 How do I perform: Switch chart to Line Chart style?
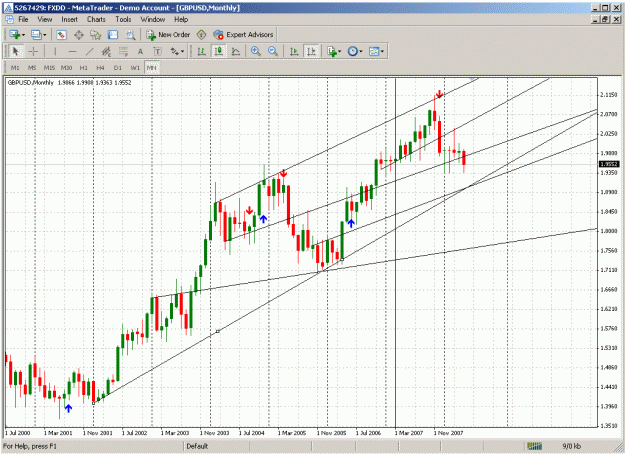coord(236,51)
